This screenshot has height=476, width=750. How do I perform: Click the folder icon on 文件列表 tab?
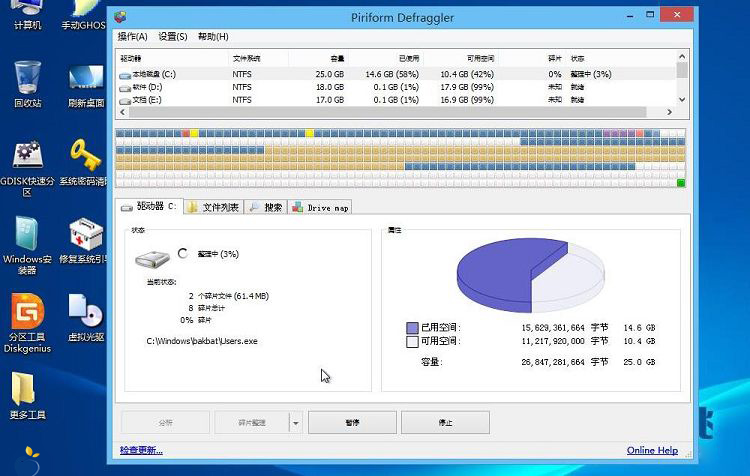(193, 207)
